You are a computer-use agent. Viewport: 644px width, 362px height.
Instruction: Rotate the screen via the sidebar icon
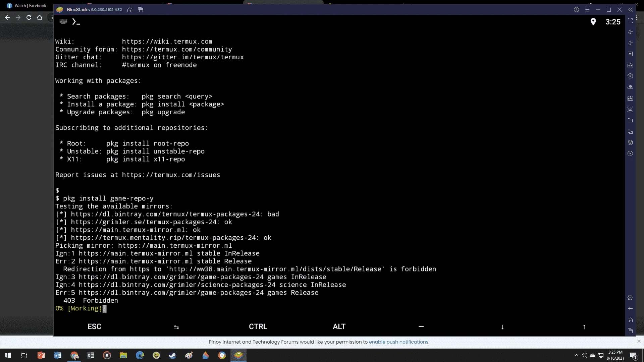pyautogui.click(x=630, y=131)
